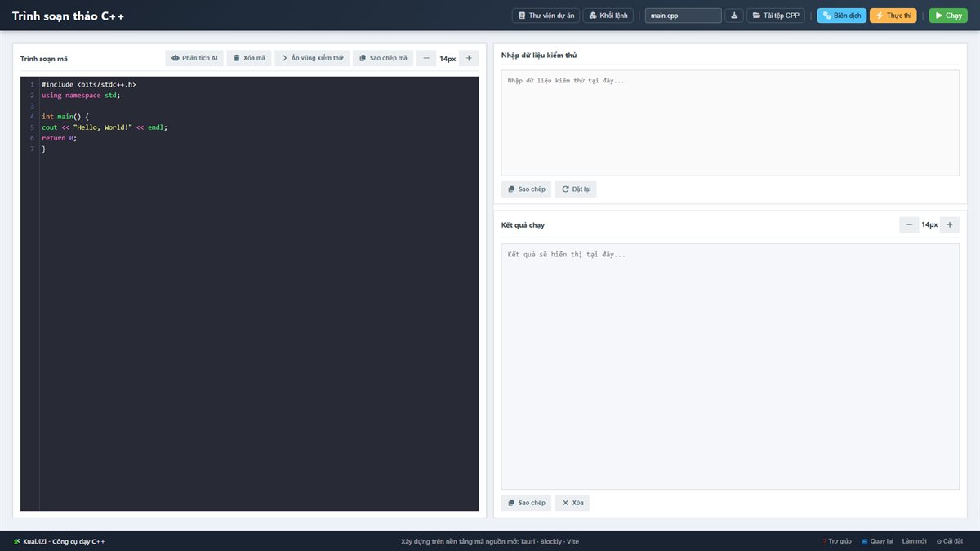Viewport: 980px width, 551px height.
Task: Click the Trình soạn mã panel heading
Action: [x=44, y=59]
